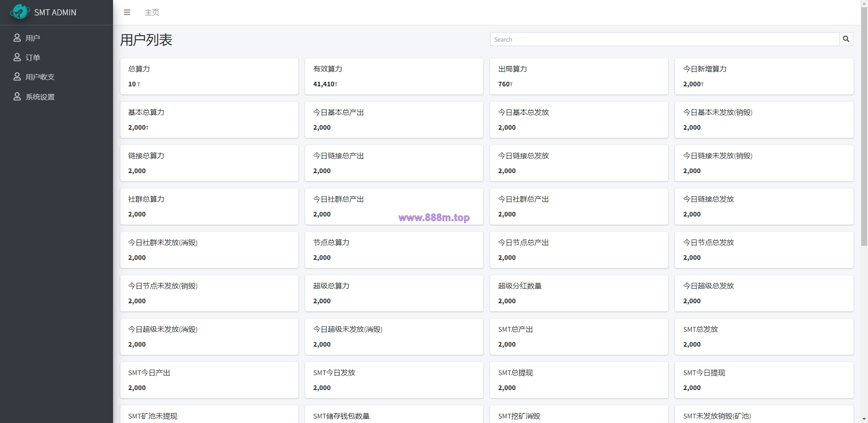The image size is (868, 423).
Task: Select the SMT储存钱包数量 card title
Action: click(x=341, y=416)
